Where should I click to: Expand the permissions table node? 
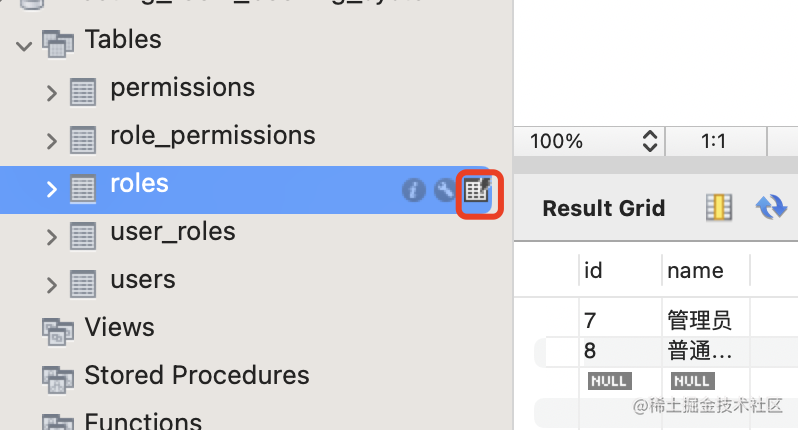[52, 92]
